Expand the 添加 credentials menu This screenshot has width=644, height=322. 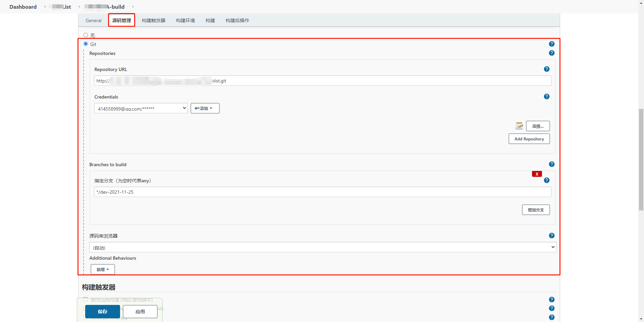point(205,108)
